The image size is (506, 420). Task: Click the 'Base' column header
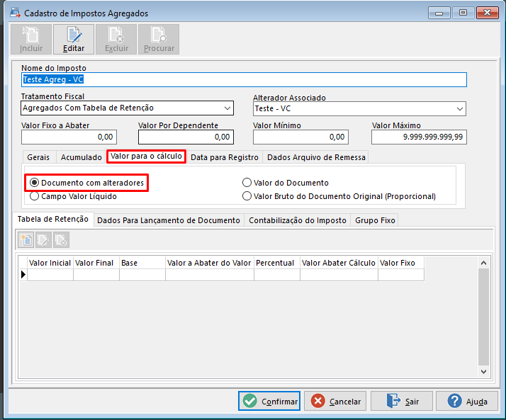142,263
